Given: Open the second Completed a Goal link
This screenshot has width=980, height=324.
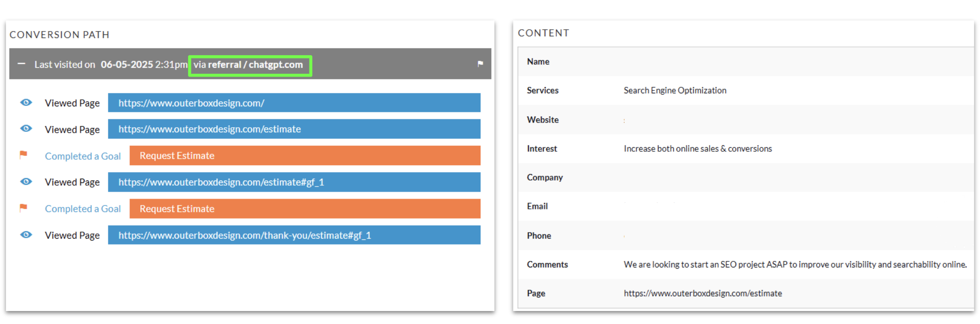Looking at the screenshot, I should pyautogui.click(x=83, y=209).
